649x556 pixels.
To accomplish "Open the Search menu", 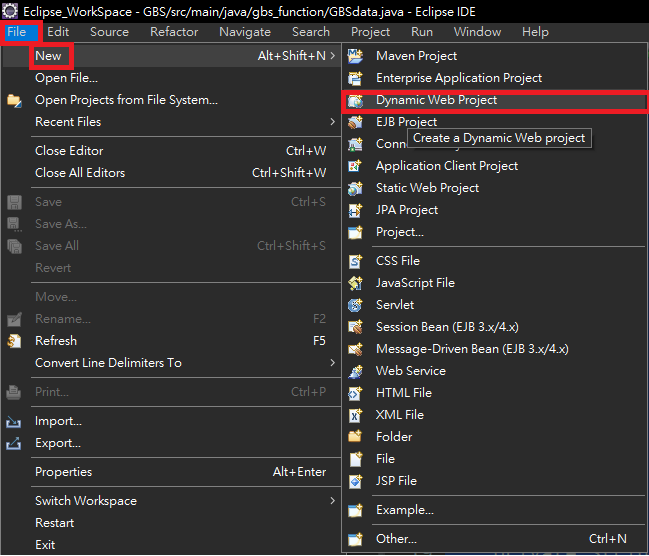I will 311,32.
